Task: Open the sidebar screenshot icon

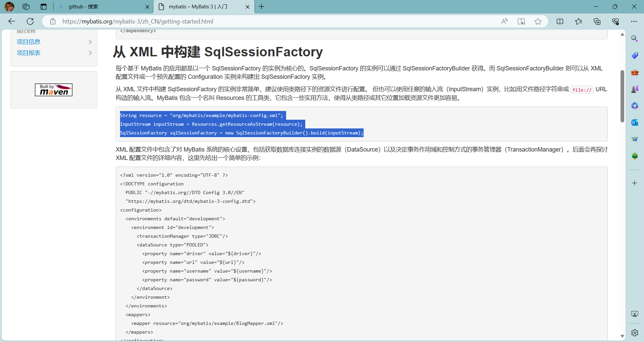Action: [x=635, y=314]
